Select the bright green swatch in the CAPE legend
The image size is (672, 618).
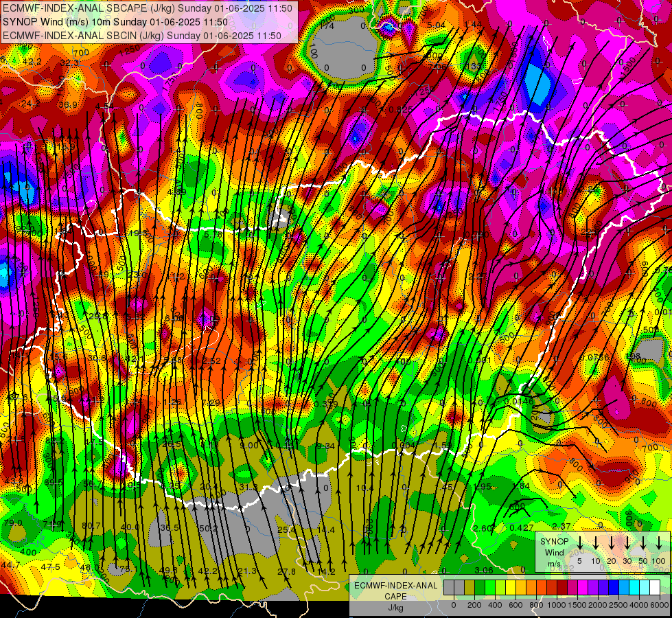[490, 587]
